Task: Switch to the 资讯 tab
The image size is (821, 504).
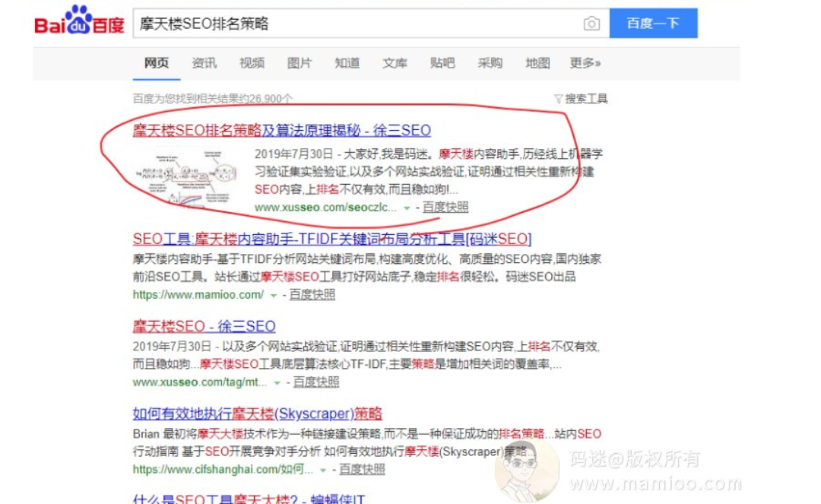Action: point(204,63)
